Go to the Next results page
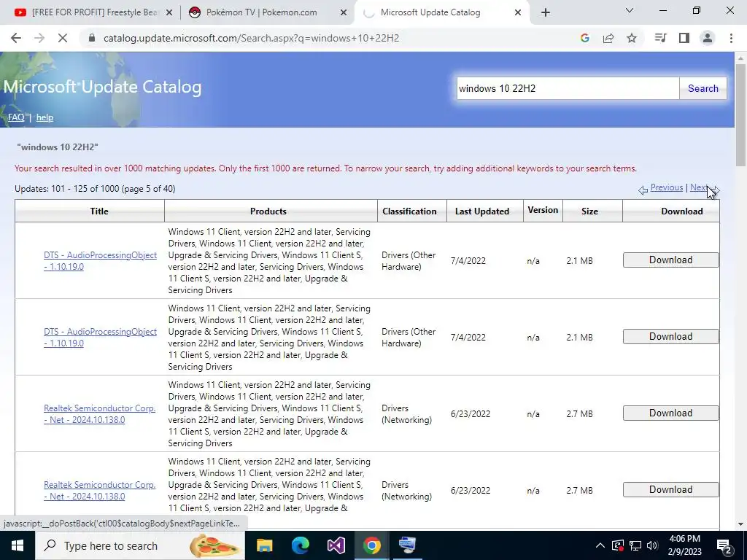This screenshot has height=560, width=747. click(700, 187)
